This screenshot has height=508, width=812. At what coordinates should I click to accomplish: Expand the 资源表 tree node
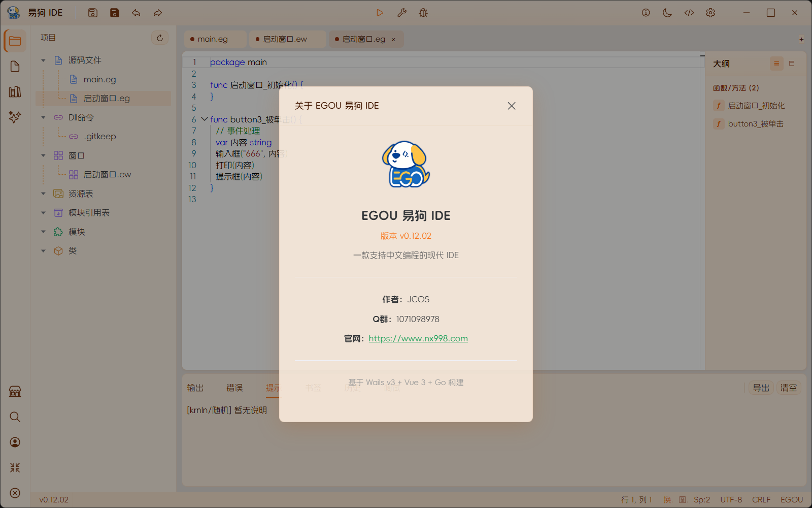pyautogui.click(x=43, y=194)
